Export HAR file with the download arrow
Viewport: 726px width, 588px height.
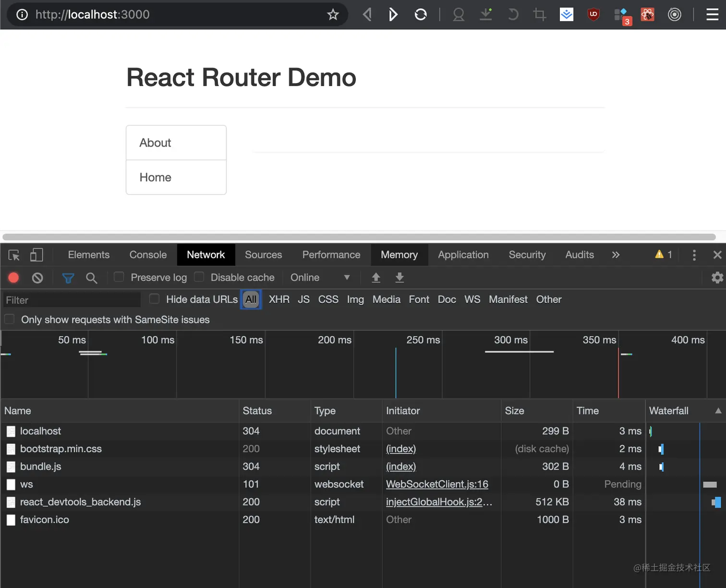pyautogui.click(x=399, y=277)
